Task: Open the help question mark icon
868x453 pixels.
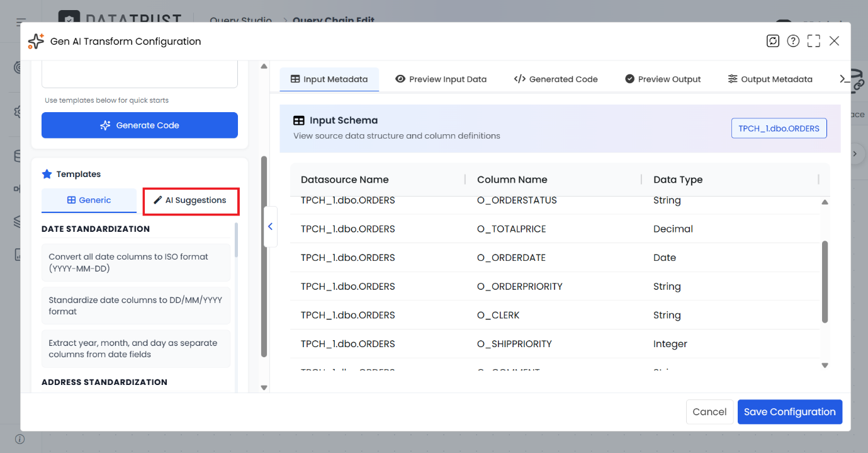Action: click(793, 41)
